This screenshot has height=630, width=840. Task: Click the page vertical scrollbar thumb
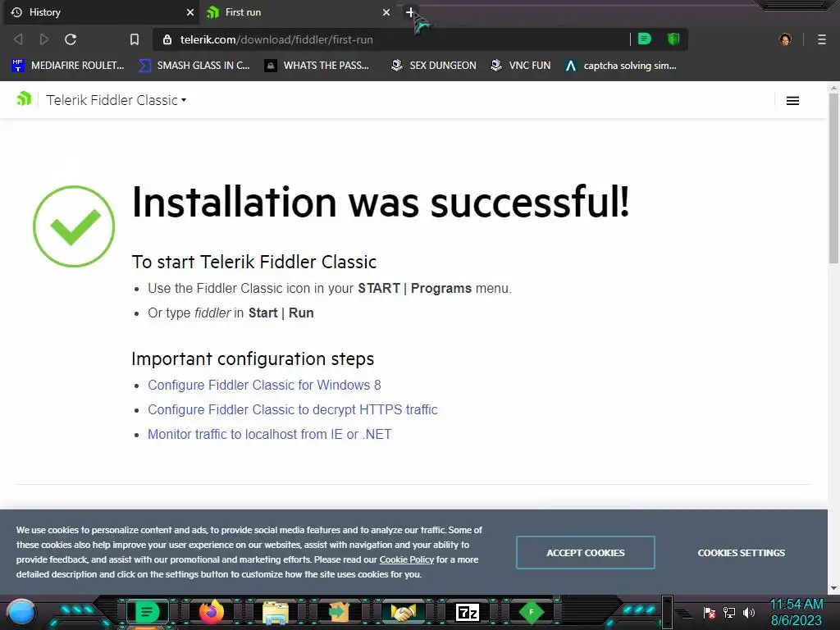pyautogui.click(x=833, y=178)
